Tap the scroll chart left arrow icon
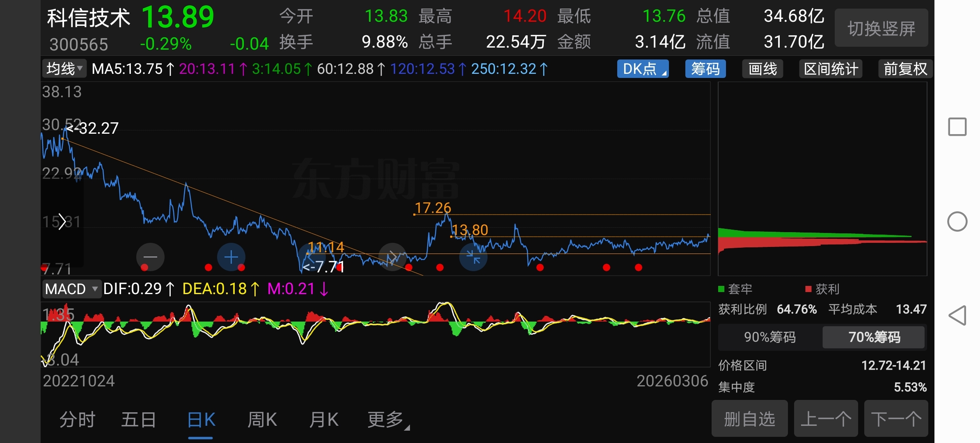 (311, 257)
